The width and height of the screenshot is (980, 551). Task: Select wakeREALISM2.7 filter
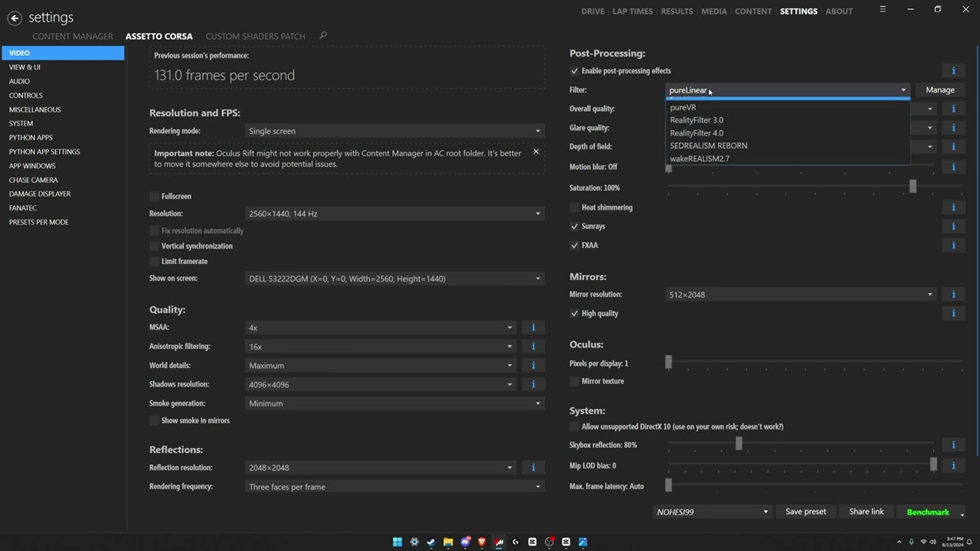788,158
